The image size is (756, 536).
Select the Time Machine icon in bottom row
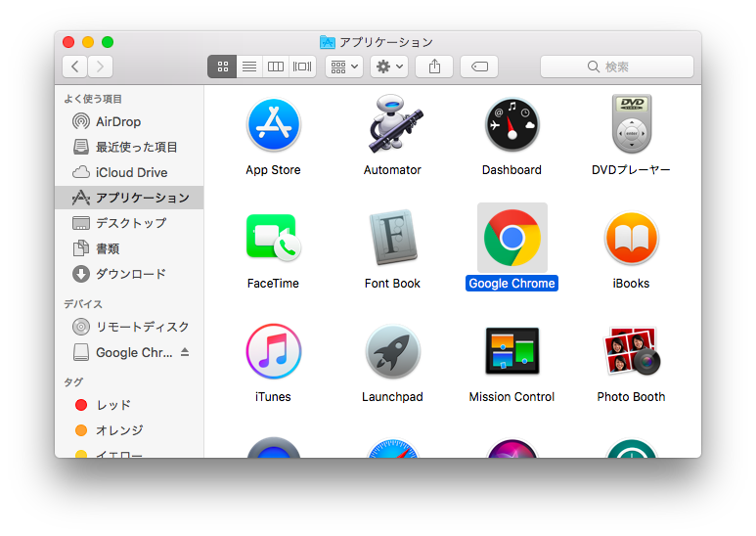pyautogui.click(x=632, y=449)
